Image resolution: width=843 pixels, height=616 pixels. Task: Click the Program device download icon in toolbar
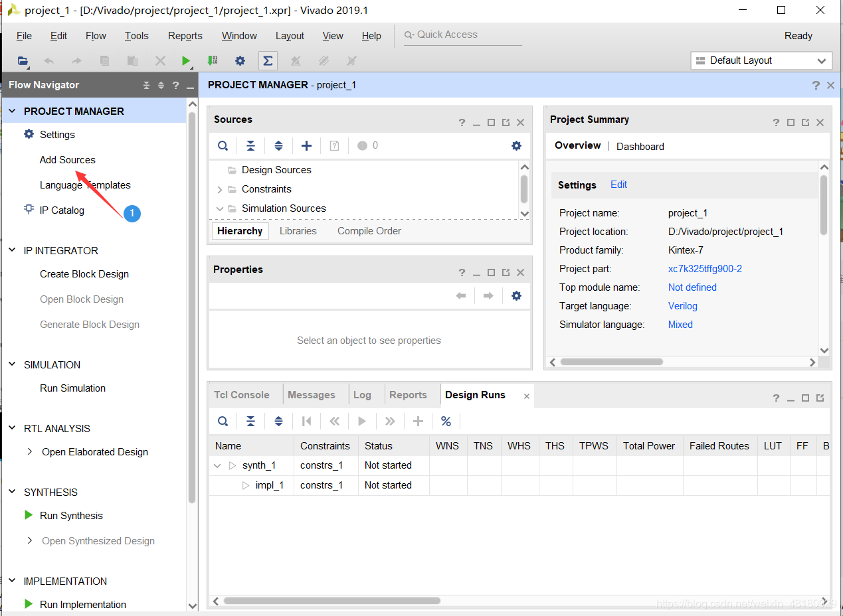213,60
